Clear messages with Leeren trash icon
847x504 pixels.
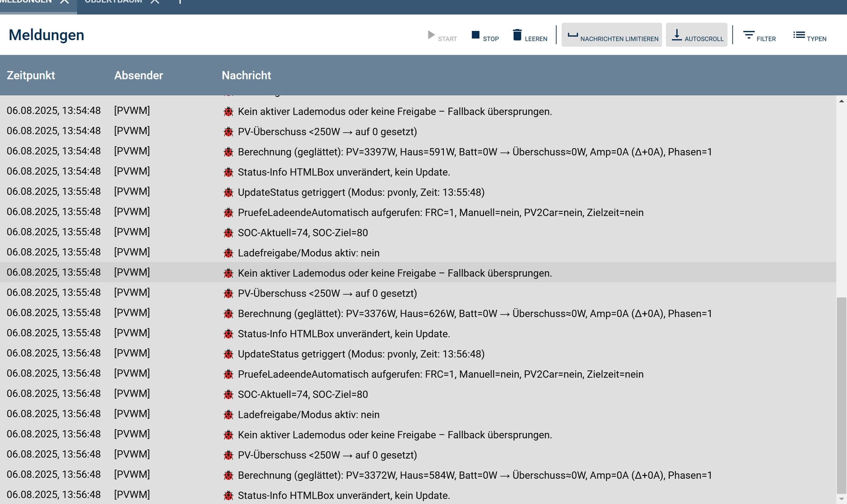[x=517, y=35]
